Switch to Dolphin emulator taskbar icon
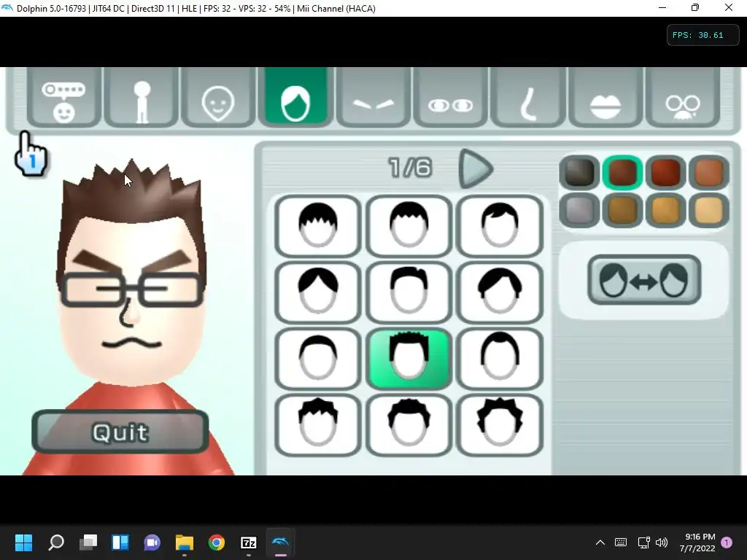Image resolution: width=747 pixels, height=560 pixels. (x=281, y=542)
